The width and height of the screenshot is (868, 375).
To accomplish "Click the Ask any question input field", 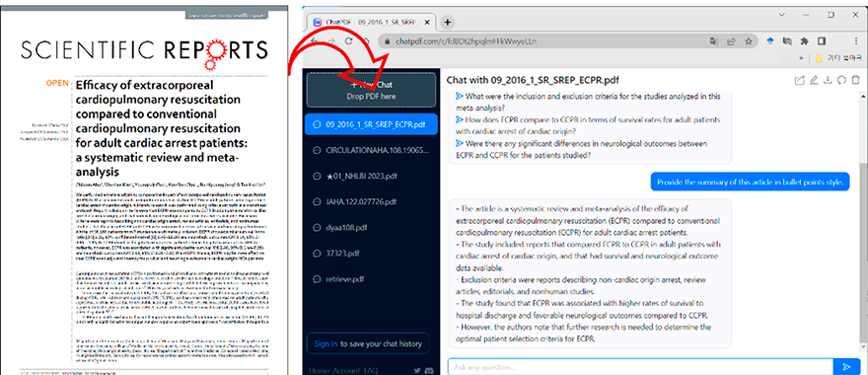I will (640, 367).
